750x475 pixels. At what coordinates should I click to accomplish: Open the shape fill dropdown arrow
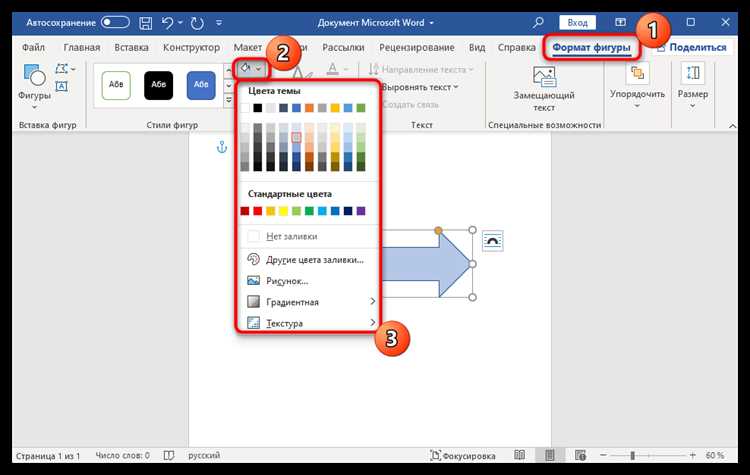[259, 69]
